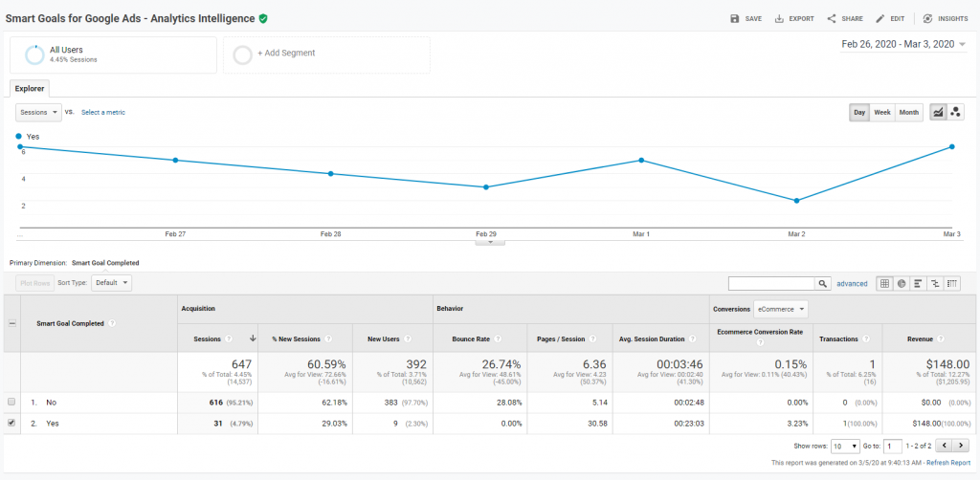The image size is (980, 480).
Task: Switch chart granularity to Week
Action: [x=881, y=113]
